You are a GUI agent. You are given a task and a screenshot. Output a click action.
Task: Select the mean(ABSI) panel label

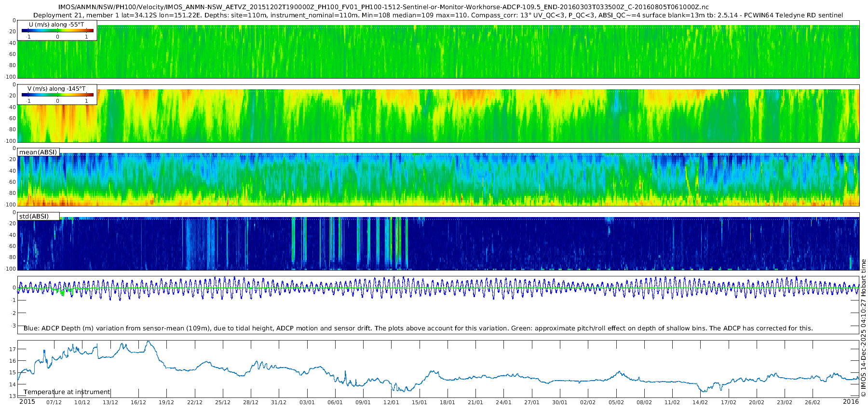point(38,152)
